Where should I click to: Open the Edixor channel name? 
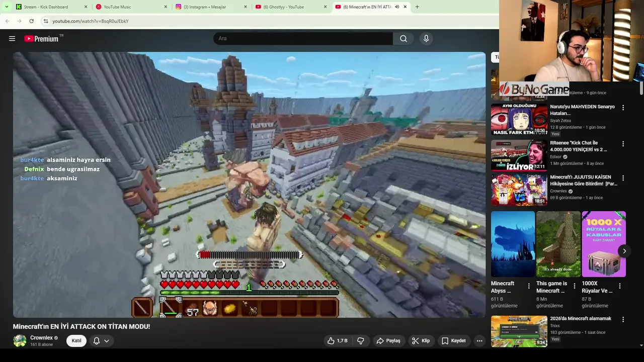tap(556, 157)
